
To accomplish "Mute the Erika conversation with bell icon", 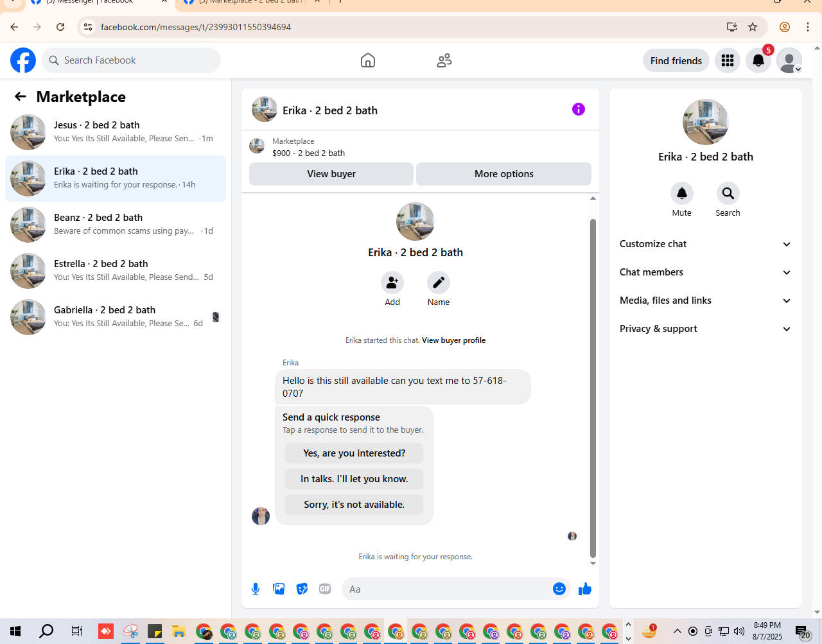I will [x=682, y=193].
